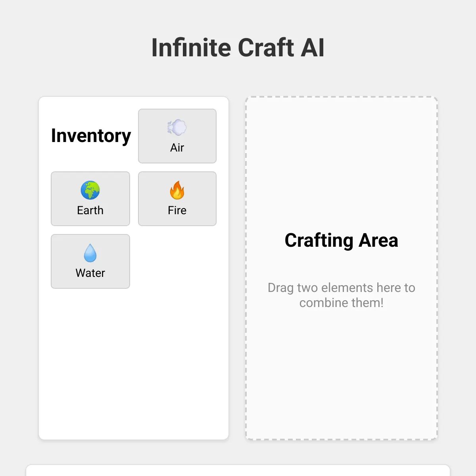
Task: Click the Earth text label
Action: [x=90, y=210]
